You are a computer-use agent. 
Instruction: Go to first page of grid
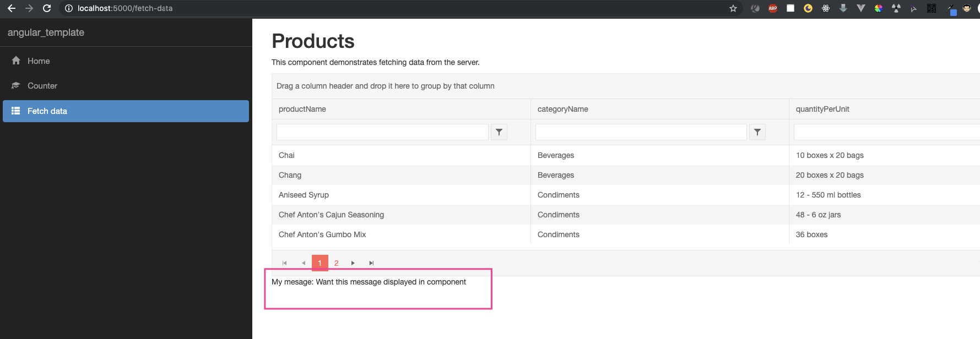[284, 263]
